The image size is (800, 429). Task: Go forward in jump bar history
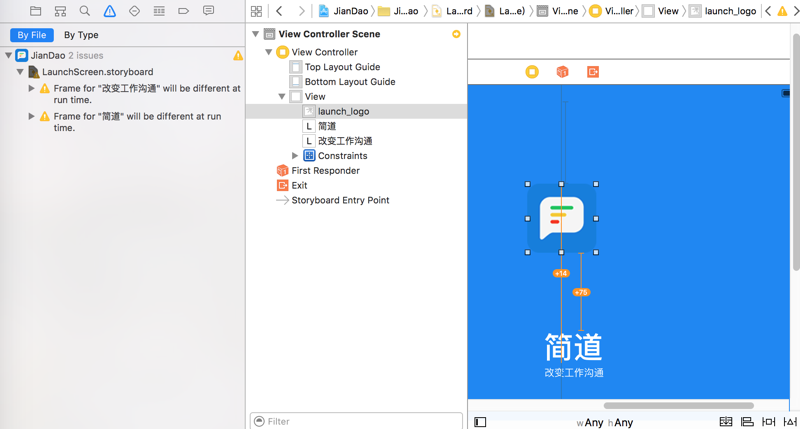point(302,11)
